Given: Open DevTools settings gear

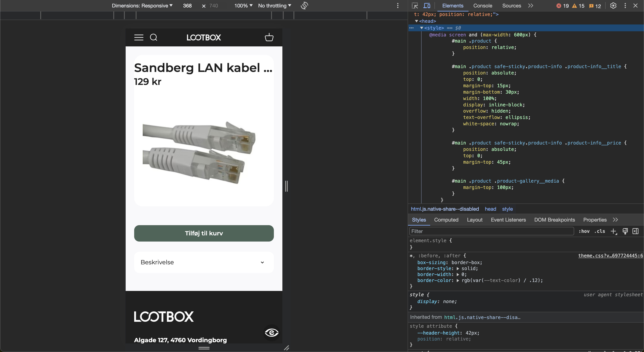Looking at the screenshot, I should (x=613, y=6).
